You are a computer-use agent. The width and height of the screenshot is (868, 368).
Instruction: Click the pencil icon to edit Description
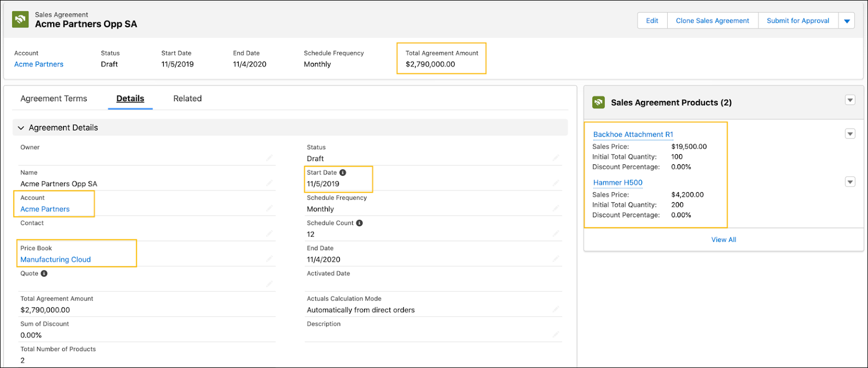click(x=556, y=334)
